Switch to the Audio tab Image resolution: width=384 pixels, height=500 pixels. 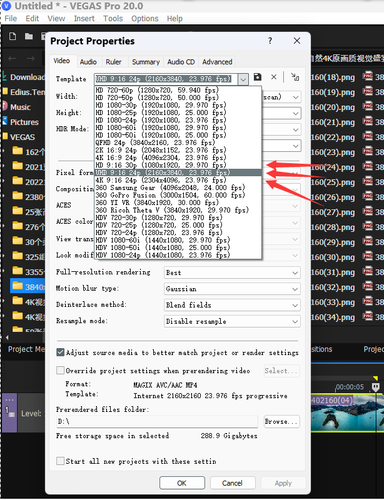(88, 62)
